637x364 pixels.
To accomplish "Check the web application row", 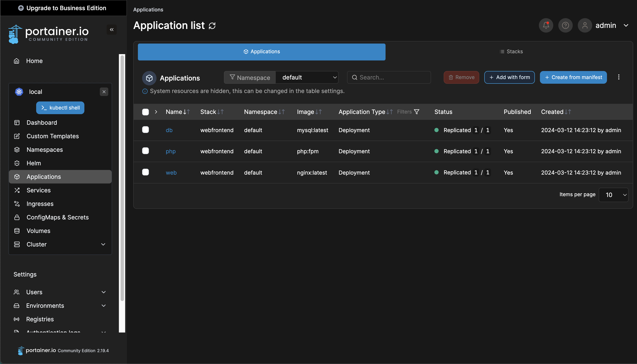I will pos(145,172).
